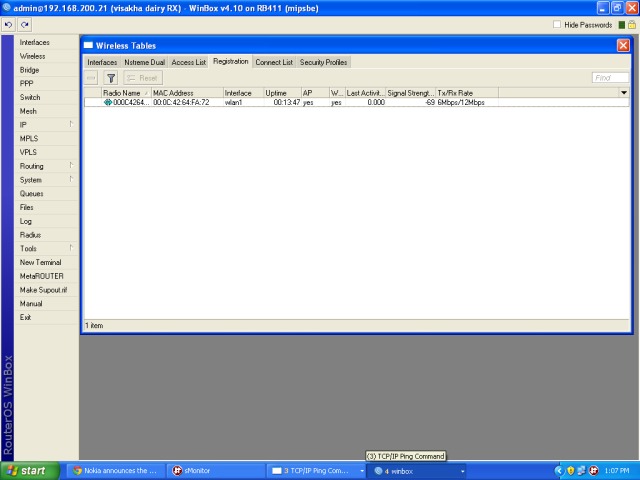The image size is (640, 480).
Task: Sort by the Radio Name column header
Action: tap(126, 93)
